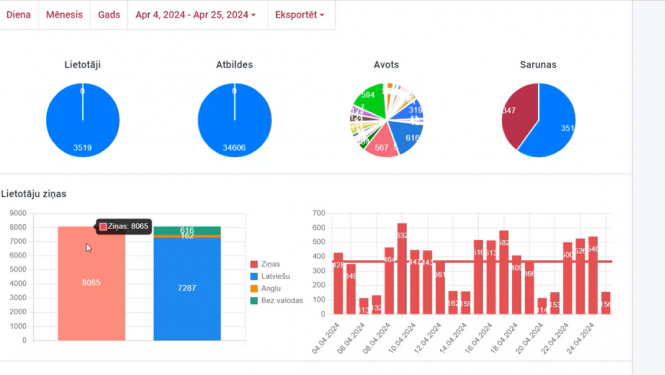Click the blue 7287 Latviešu bar segment

(x=187, y=289)
